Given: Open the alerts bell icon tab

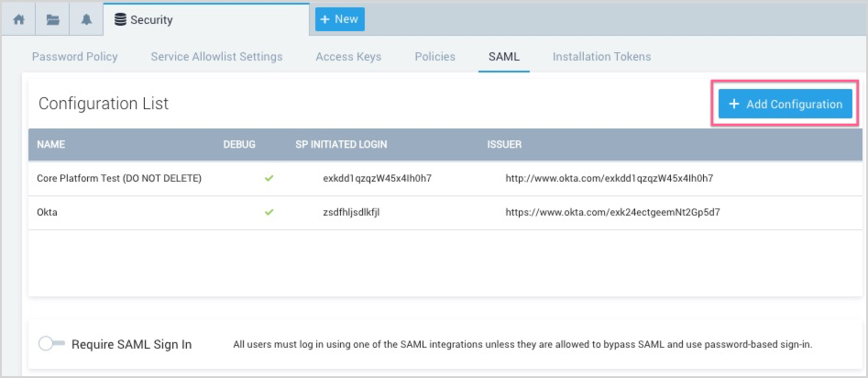Looking at the screenshot, I should point(87,19).
